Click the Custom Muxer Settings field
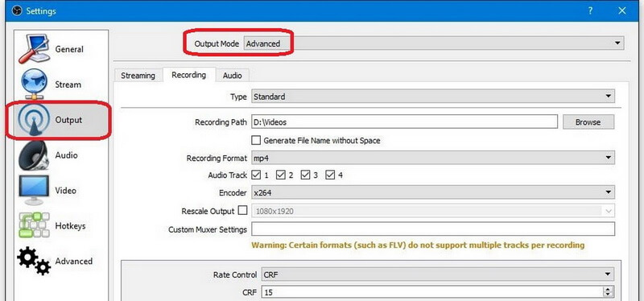Image resolution: width=644 pixels, height=301 pixels. coord(433,229)
